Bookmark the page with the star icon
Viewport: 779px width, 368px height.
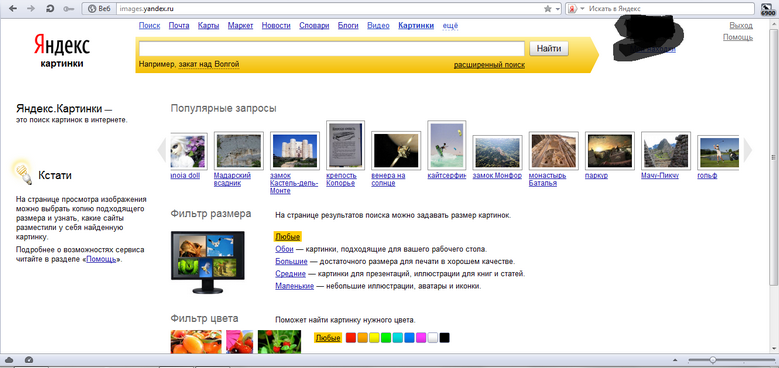pyautogui.click(x=547, y=8)
